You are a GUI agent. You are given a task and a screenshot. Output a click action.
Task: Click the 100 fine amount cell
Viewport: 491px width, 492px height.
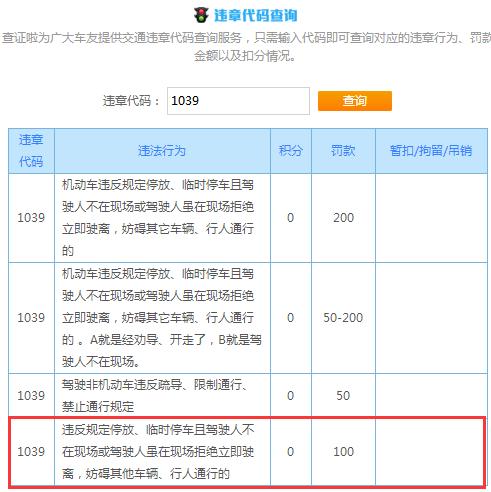pos(343,452)
